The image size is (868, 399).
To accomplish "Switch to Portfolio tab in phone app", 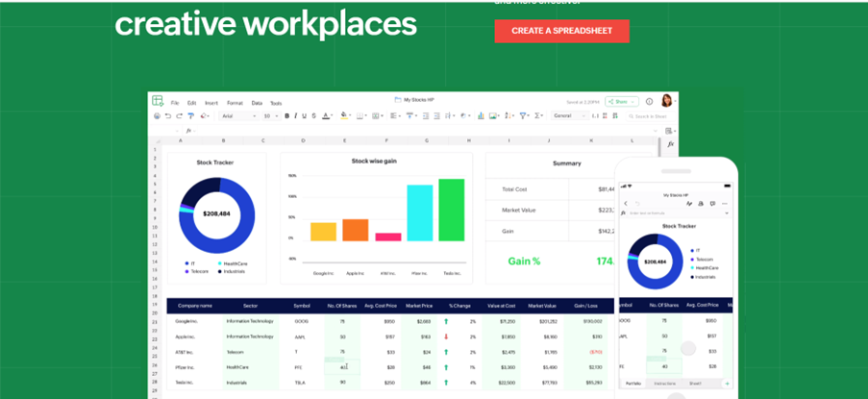I will pos(633,384).
